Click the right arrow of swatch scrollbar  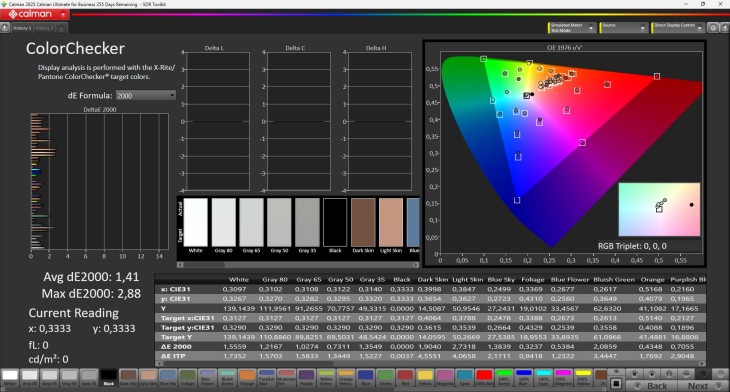tap(416, 264)
